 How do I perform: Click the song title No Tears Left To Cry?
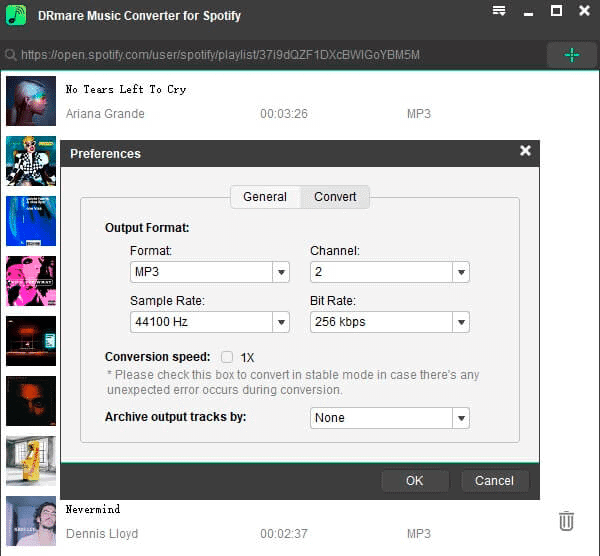(x=126, y=90)
